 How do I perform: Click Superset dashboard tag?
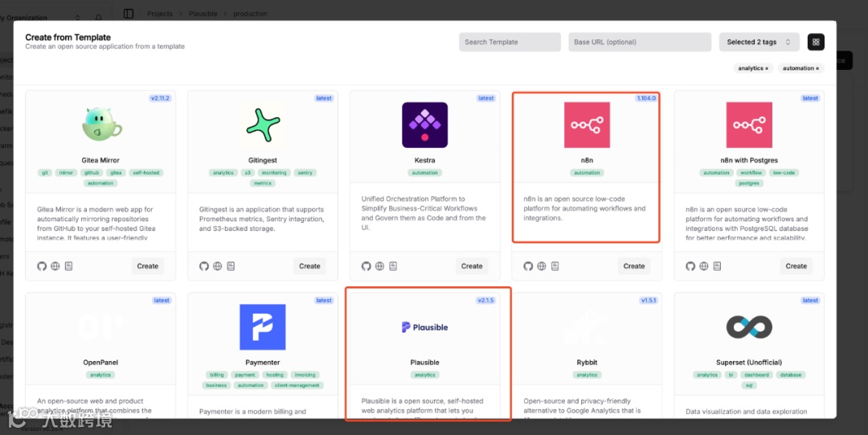pyautogui.click(x=756, y=375)
